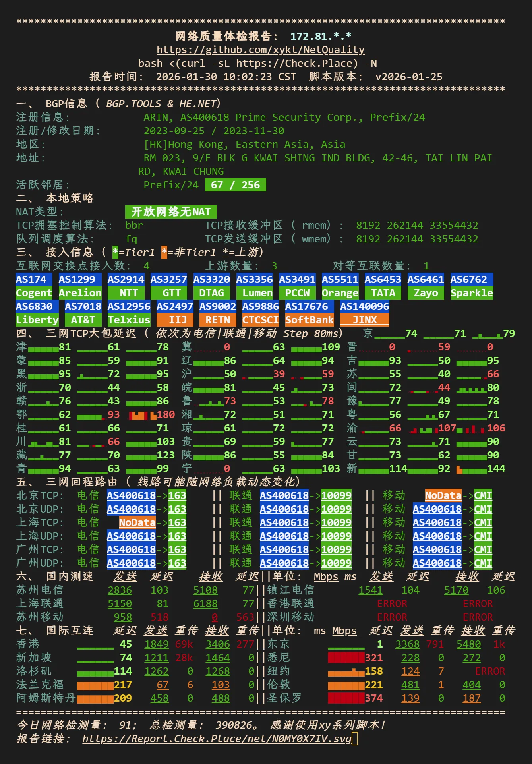
Task: Open the Report.Check.Place SVG report link
Action: click(217, 739)
